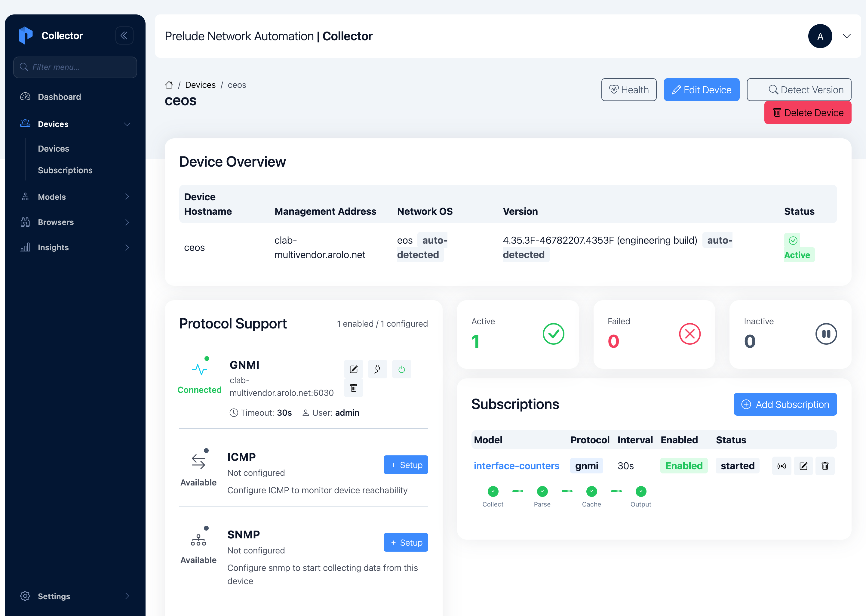Open the device Health view
Image resolution: width=866 pixels, height=616 pixels.
[629, 90]
